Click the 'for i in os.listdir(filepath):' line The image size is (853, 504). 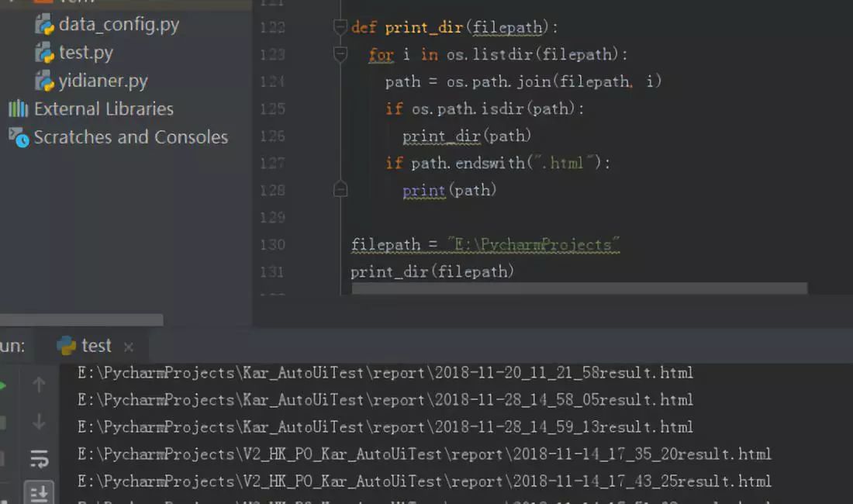point(498,54)
